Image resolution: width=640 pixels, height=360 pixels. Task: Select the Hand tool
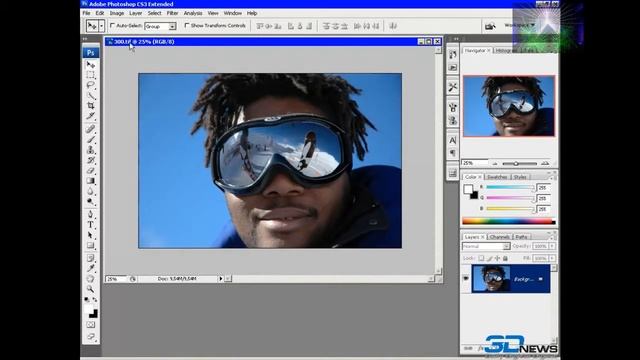[x=91, y=279]
